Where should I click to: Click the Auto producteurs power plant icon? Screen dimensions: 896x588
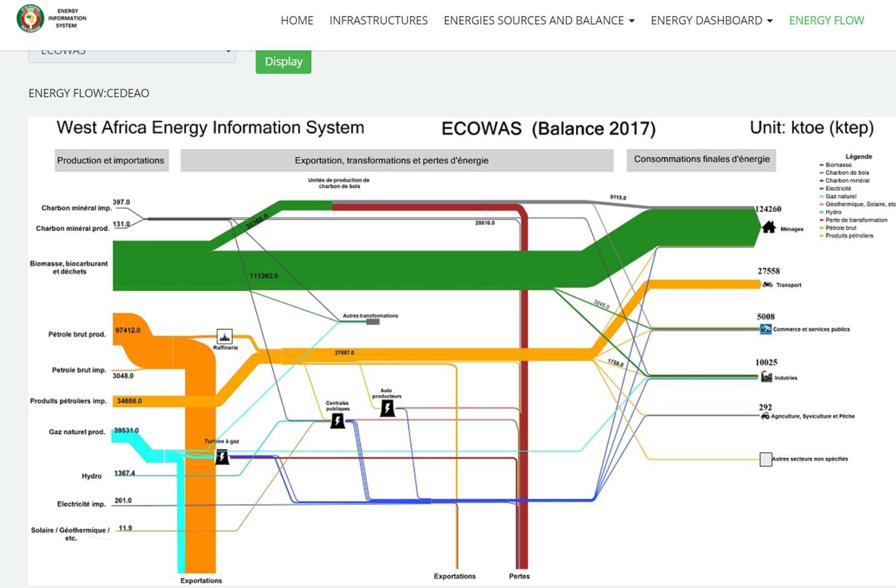387,408
